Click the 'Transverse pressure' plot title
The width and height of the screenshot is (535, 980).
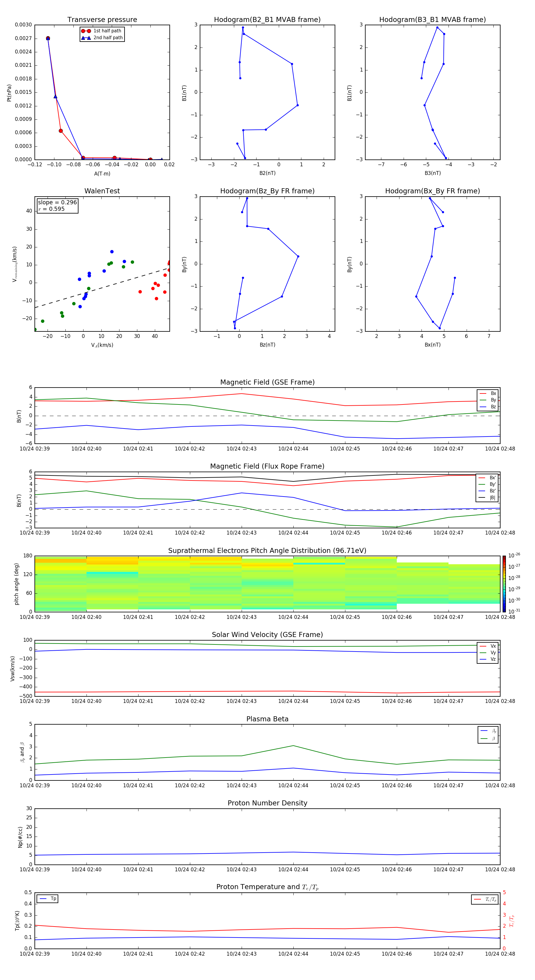[102, 20]
